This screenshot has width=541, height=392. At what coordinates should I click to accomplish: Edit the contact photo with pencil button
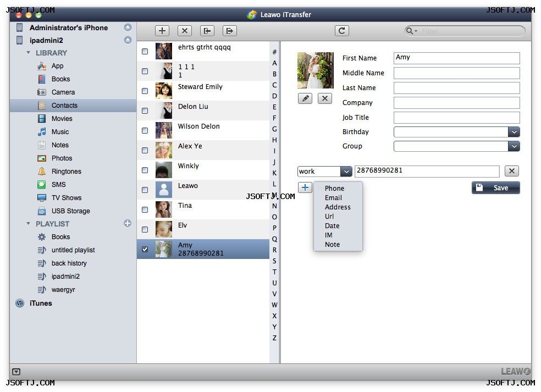coord(305,99)
